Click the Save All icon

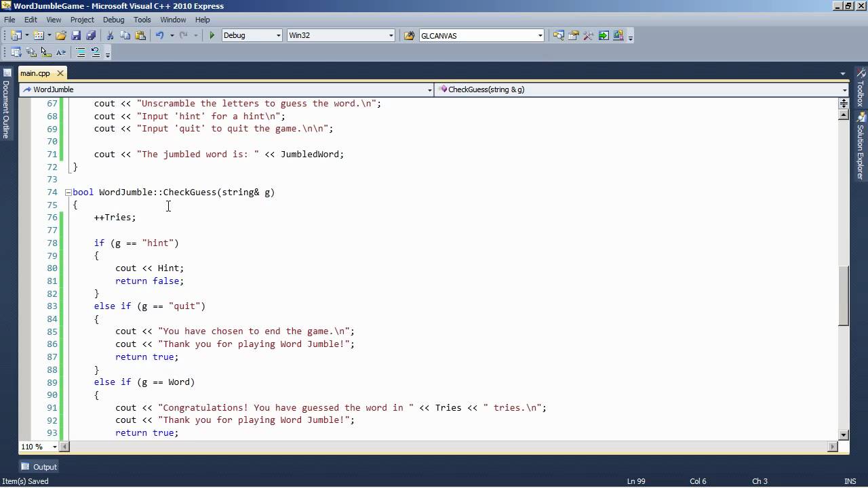(91, 35)
